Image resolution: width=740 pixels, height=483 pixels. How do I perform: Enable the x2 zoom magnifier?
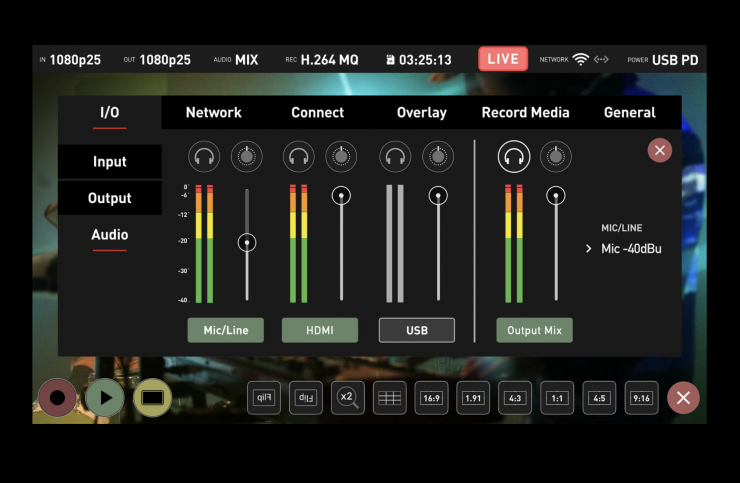tap(348, 398)
